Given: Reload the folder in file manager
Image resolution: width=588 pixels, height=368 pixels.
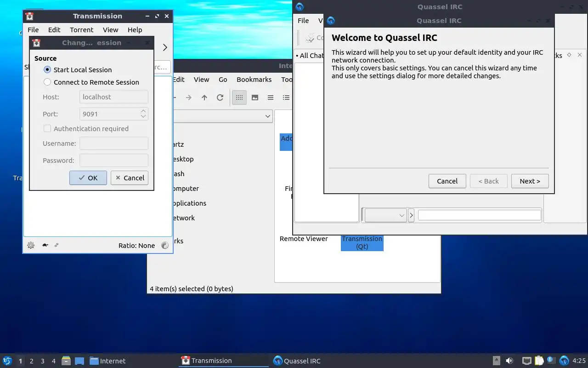Looking at the screenshot, I should (x=220, y=98).
